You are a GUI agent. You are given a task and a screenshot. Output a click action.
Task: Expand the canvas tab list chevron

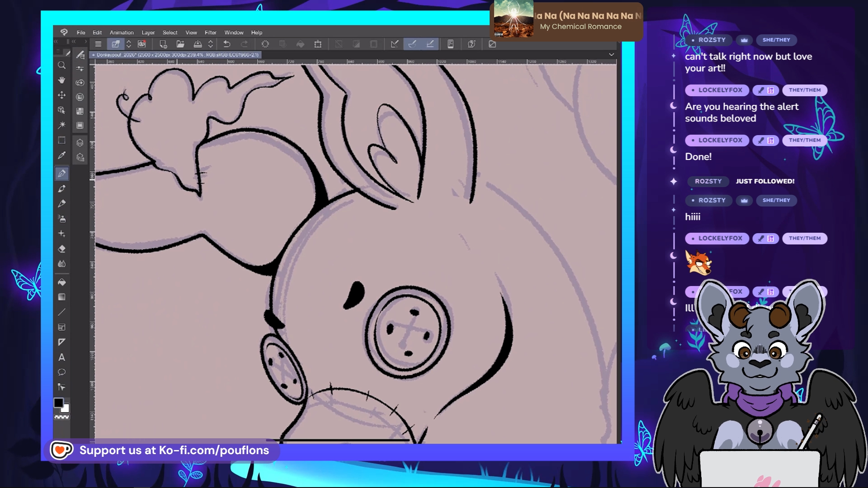(611, 55)
